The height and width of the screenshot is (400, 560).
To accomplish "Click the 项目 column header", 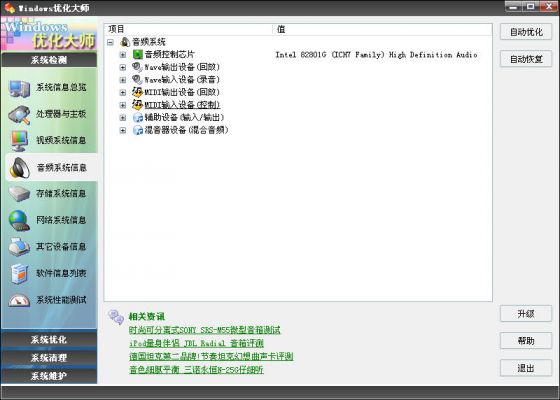I will tap(188, 29).
